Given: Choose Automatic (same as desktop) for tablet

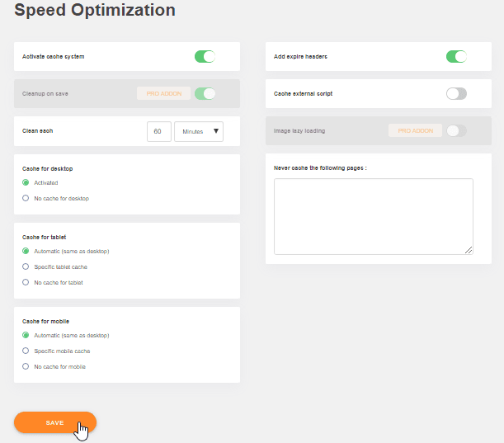Looking at the screenshot, I should point(26,251).
